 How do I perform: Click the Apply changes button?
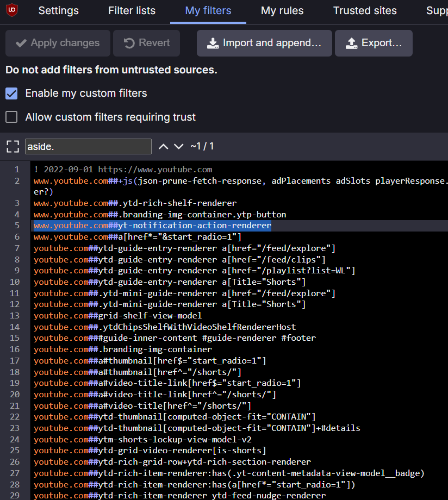tap(58, 43)
